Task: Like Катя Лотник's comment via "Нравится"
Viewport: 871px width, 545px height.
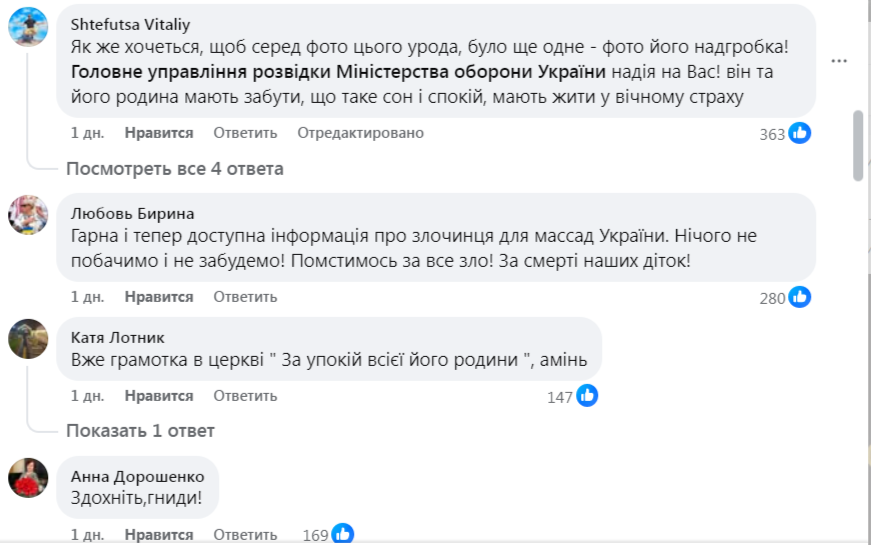Action: click(159, 396)
